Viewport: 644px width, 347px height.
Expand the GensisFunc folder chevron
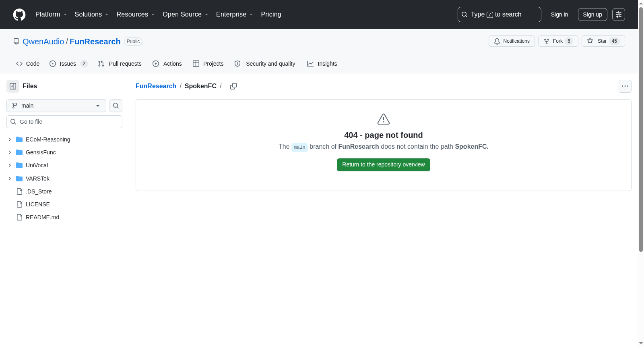10,152
